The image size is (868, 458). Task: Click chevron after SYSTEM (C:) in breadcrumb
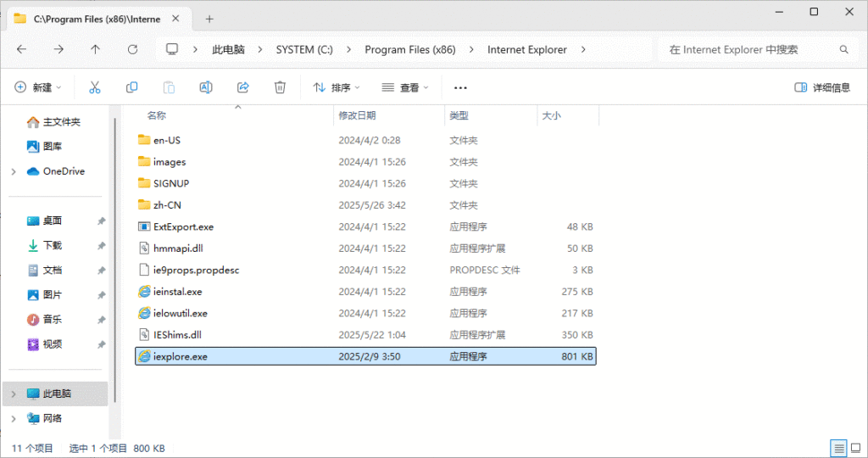[x=348, y=49]
